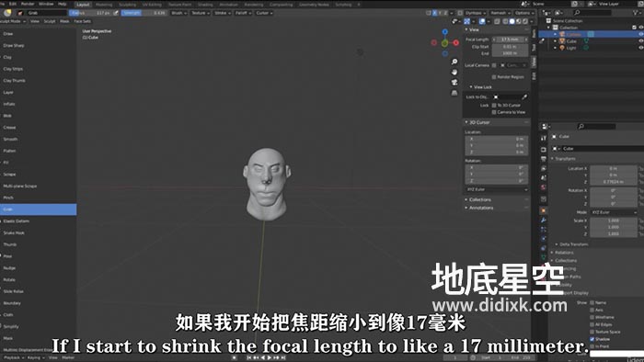Screen dimensions: 644x362
Task: Click the camera view toggle icon
Action: click(454, 83)
